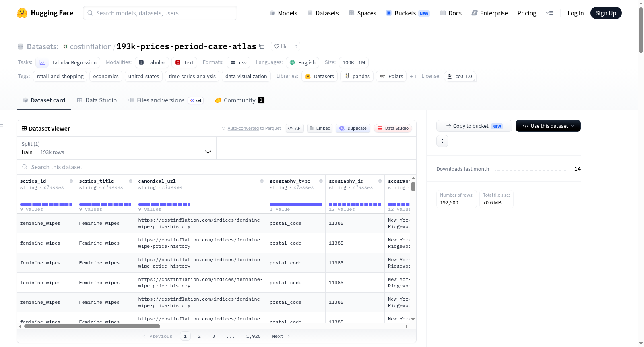Click the retail-and-shopping tag
This screenshot has height=347, width=644.
tap(60, 76)
